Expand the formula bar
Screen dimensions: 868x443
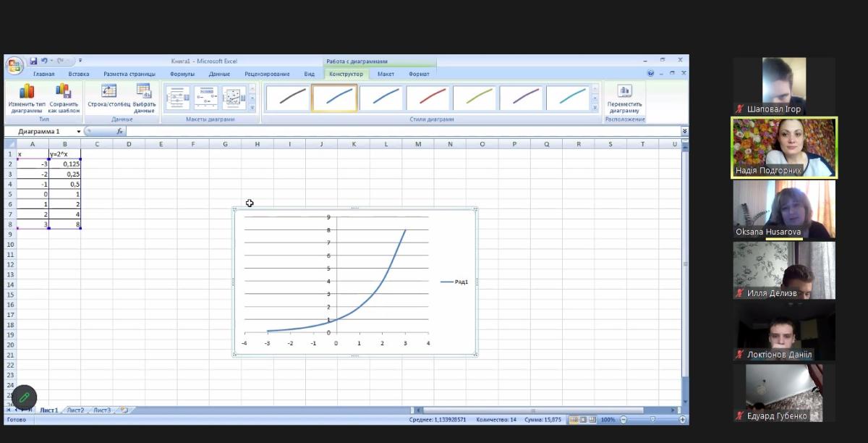684,132
